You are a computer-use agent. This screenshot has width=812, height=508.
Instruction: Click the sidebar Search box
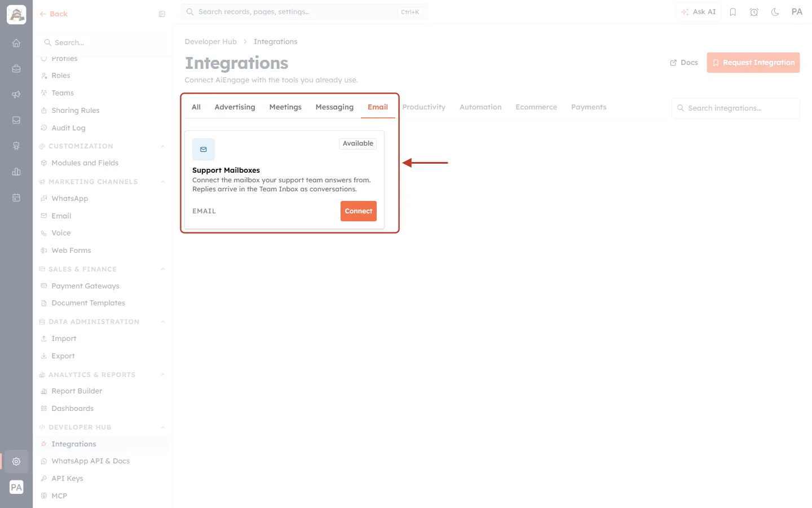tap(103, 43)
